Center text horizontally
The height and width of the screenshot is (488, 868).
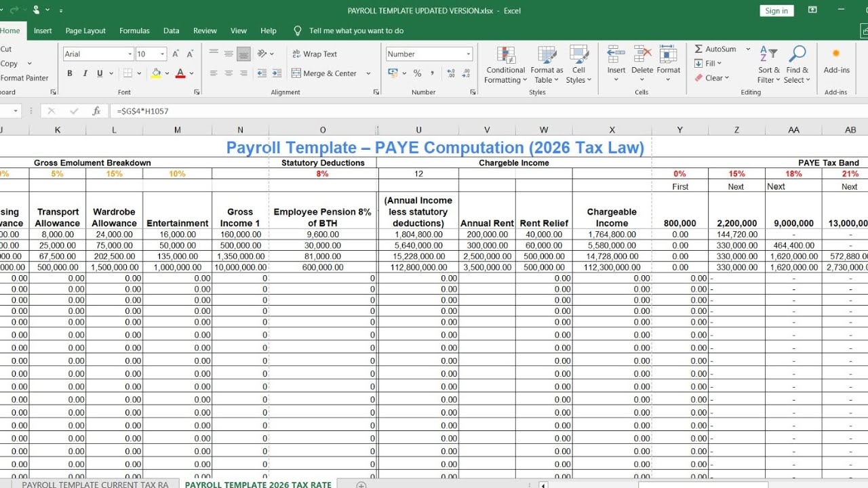pyautogui.click(x=229, y=73)
